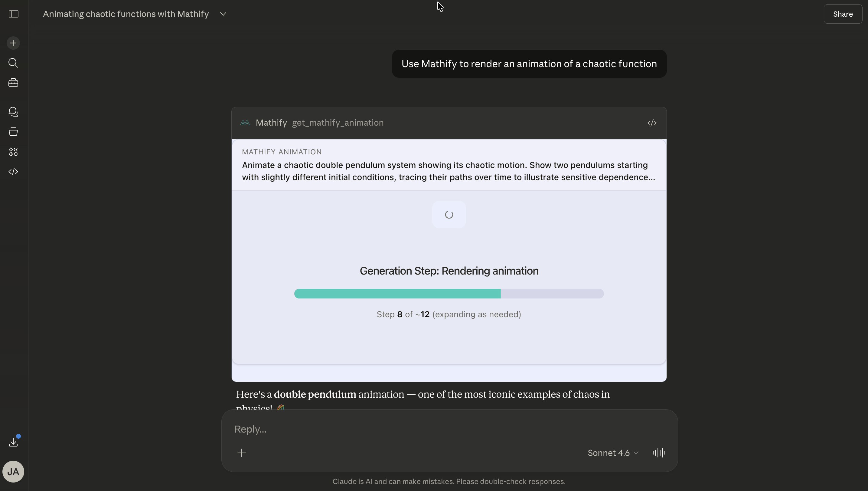868x491 pixels.
Task: Open the Sonnet 4.6 model selector
Action: tap(612, 453)
